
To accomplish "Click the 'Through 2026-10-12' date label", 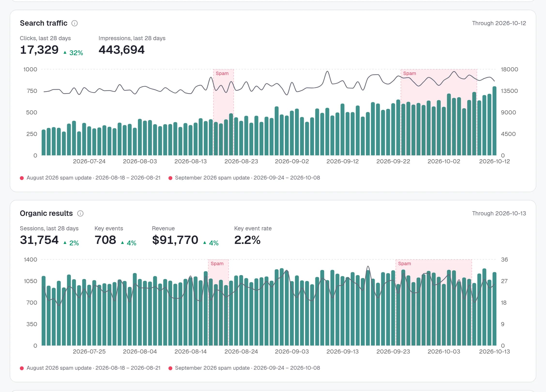I will coord(499,23).
